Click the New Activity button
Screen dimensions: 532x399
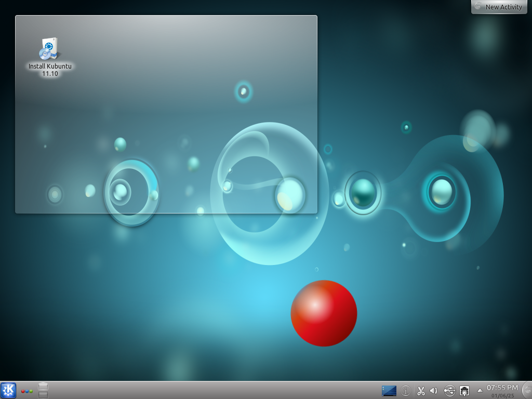tap(499, 7)
